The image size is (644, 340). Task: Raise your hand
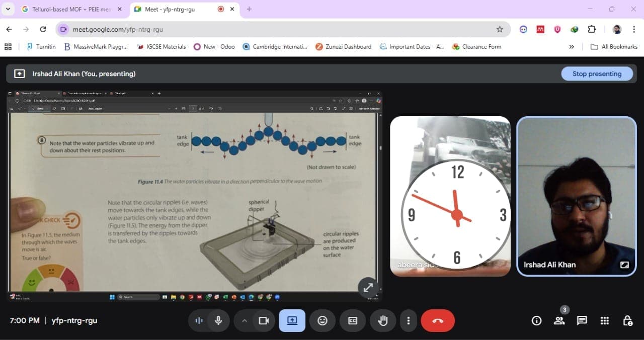tap(383, 320)
